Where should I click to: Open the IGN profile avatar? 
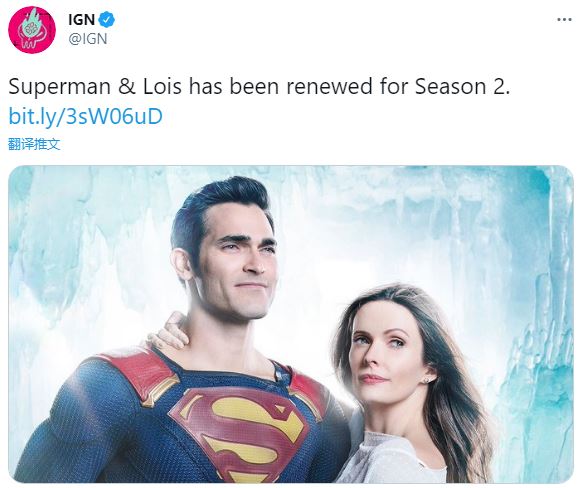pos(32,30)
